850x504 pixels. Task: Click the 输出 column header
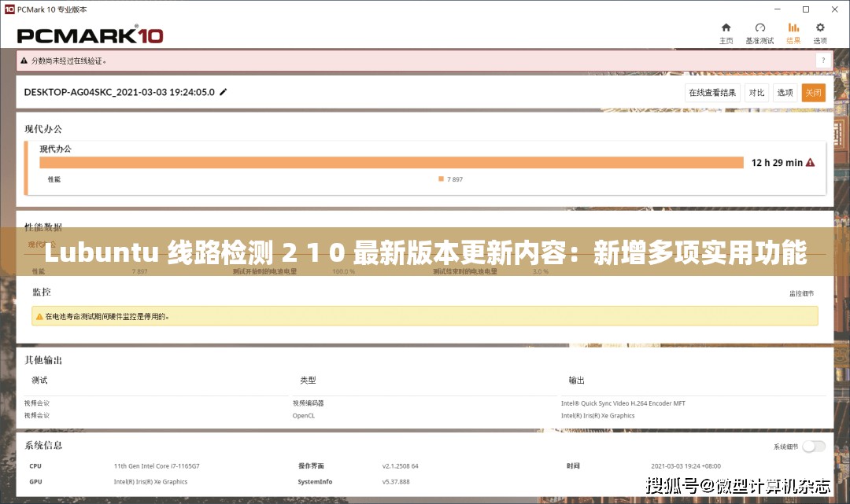point(576,380)
